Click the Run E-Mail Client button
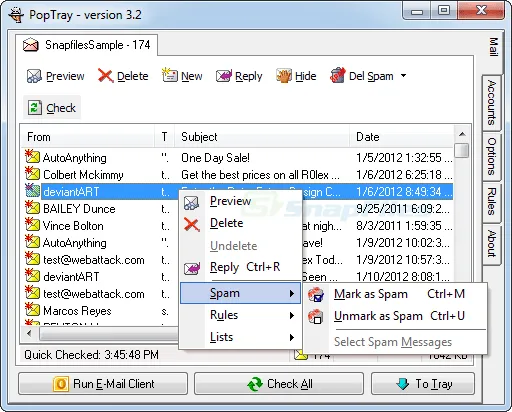 (103, 384)
